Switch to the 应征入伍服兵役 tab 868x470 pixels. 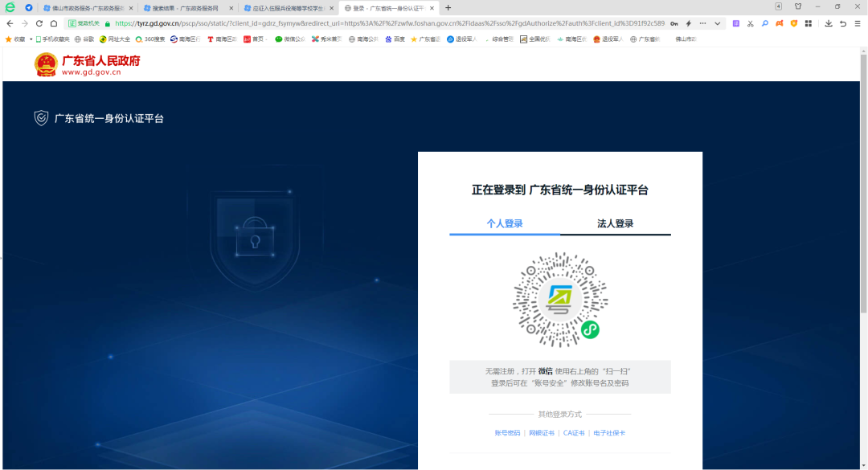click(x=288, y=8)
